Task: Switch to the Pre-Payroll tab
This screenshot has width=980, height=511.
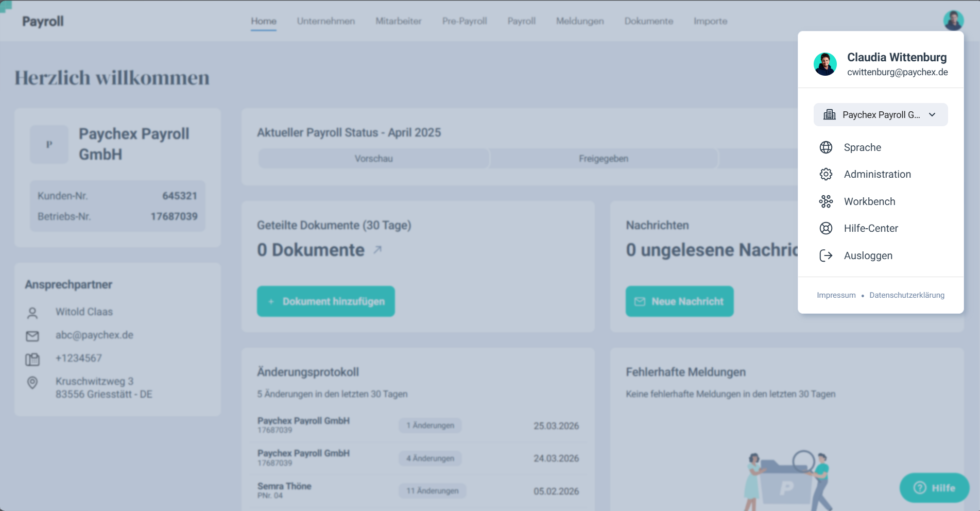Action: (x=464, y=21)
